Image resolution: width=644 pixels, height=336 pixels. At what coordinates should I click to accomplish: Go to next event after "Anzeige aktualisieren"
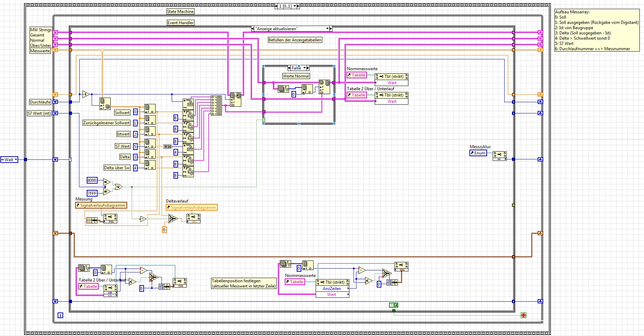(331, 29)
